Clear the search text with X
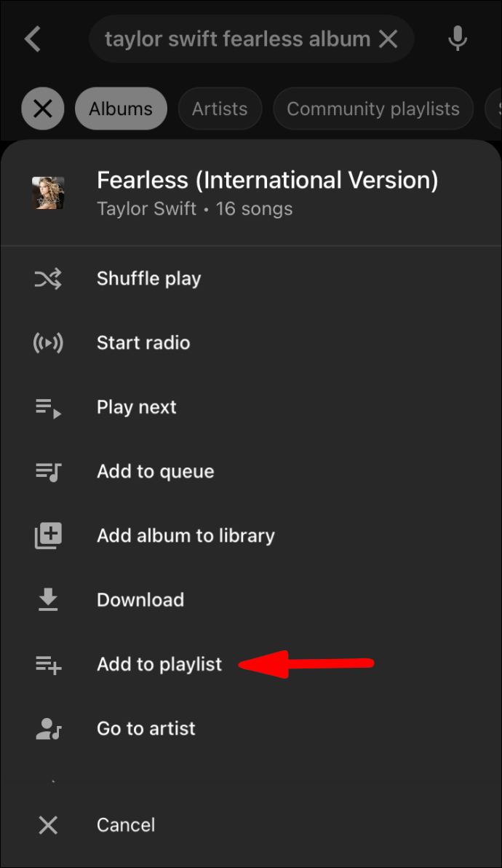Viewport: 502px width, 868px height. point(388,39)
